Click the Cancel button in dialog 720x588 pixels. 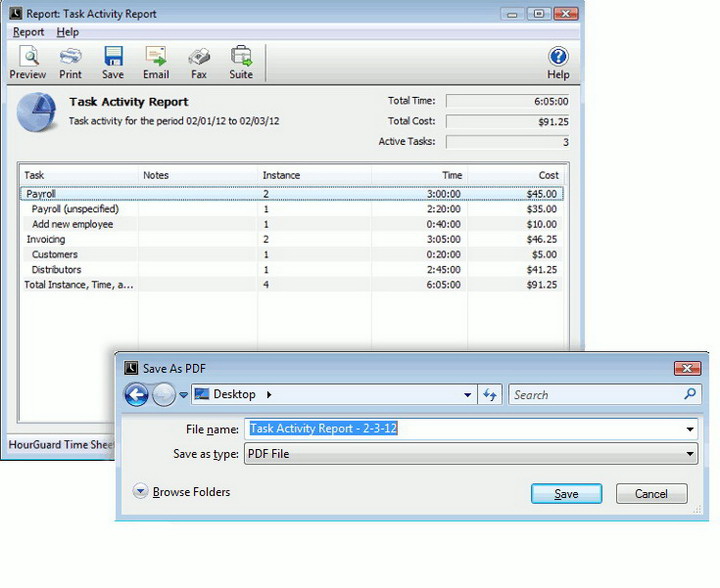click(650, 494)
